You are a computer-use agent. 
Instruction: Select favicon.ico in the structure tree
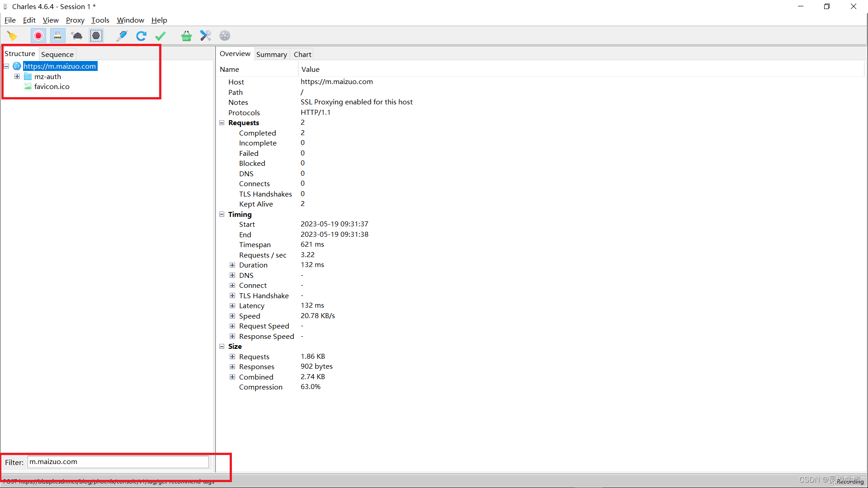tap(52, 87)
